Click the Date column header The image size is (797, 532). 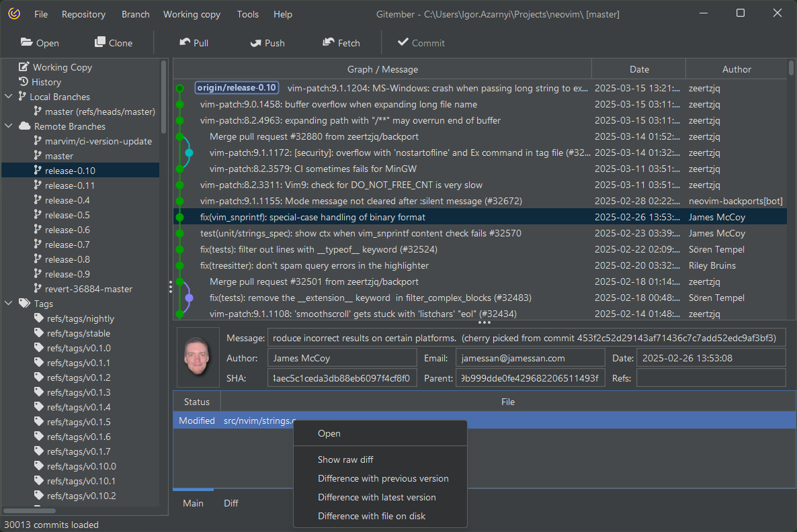[639, 69]
